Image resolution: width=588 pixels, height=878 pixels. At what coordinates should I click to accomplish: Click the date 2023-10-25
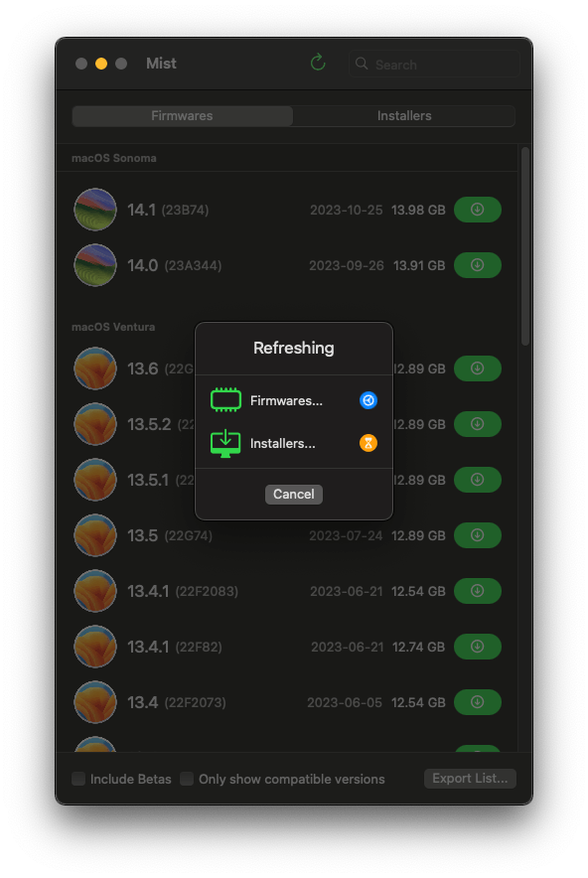346,210
